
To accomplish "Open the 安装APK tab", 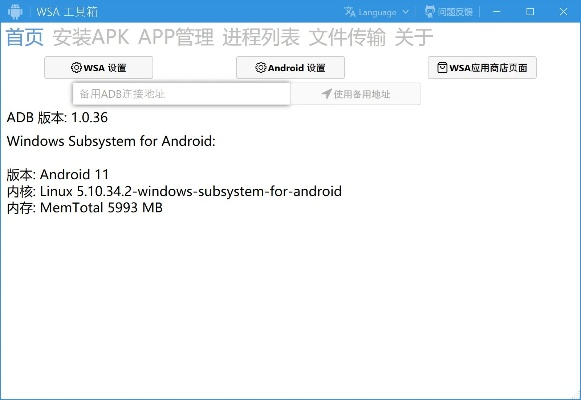I will coord(91,37).
